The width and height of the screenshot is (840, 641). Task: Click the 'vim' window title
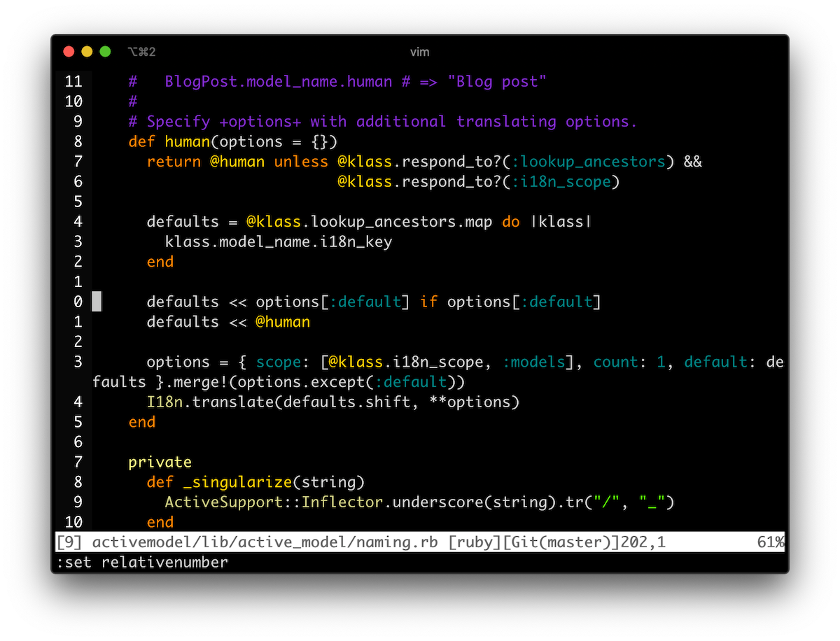coord(420,52)
